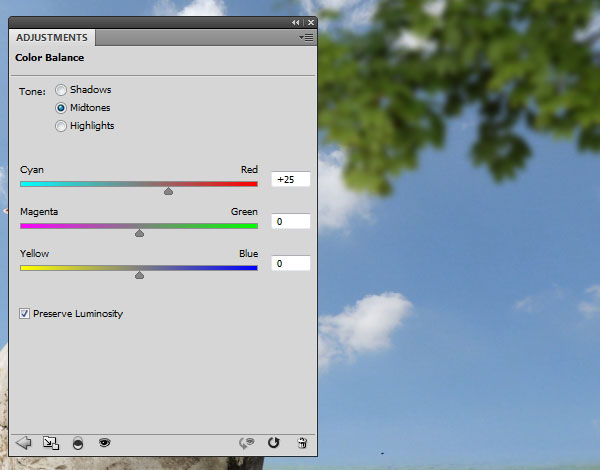This screenshot has width=600, height=470.
Task: Click the Magenta label
Action: [39, 212]
